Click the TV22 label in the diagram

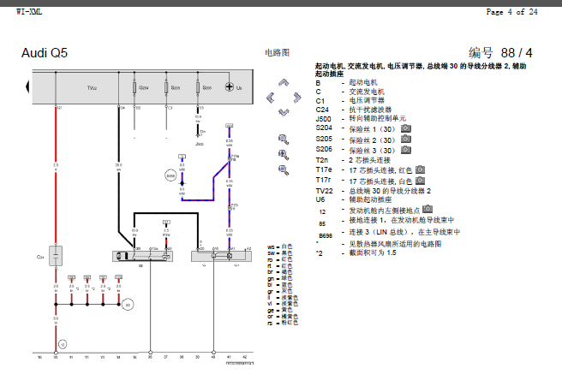click(92, 88)
